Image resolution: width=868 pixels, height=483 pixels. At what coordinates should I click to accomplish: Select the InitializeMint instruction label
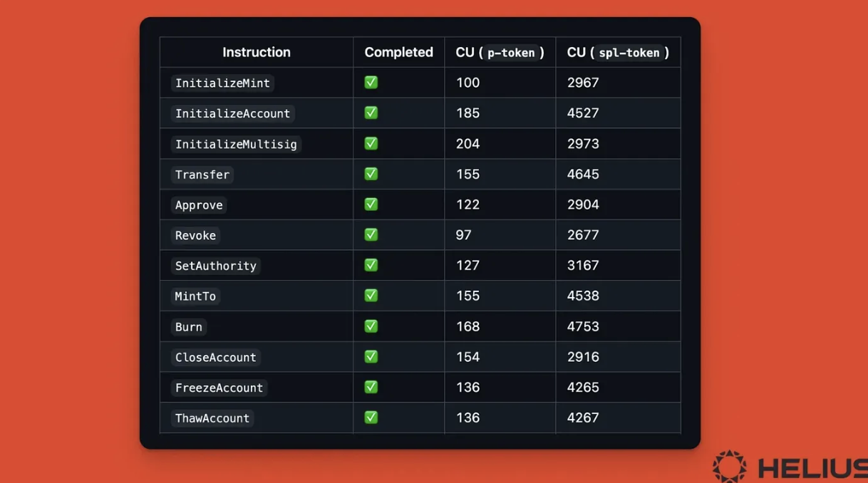click(222, 83)
